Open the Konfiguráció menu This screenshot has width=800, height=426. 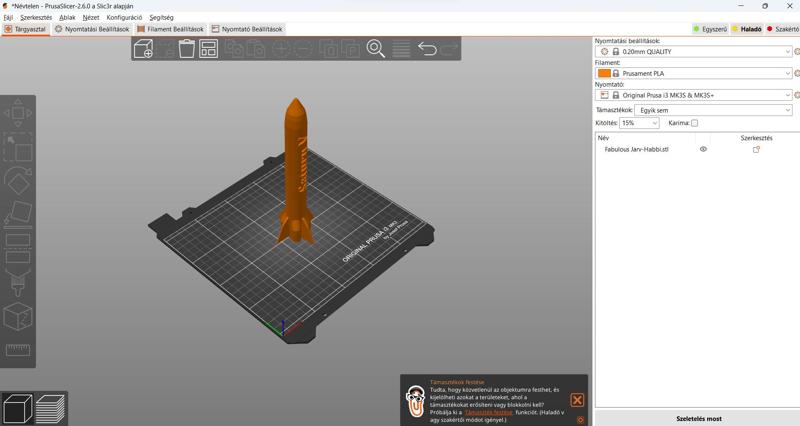pyautogui.click(x=124, y=17)
